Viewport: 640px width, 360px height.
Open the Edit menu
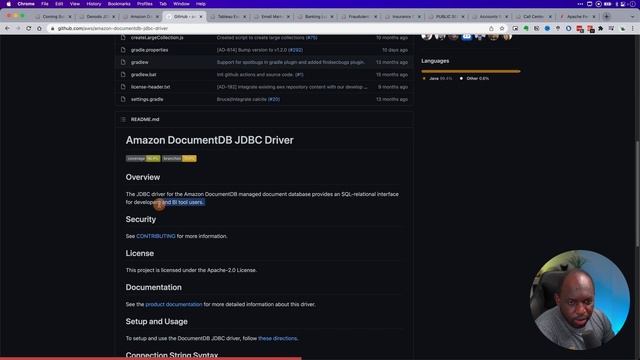pyautogui.click(x=59, y=4)
